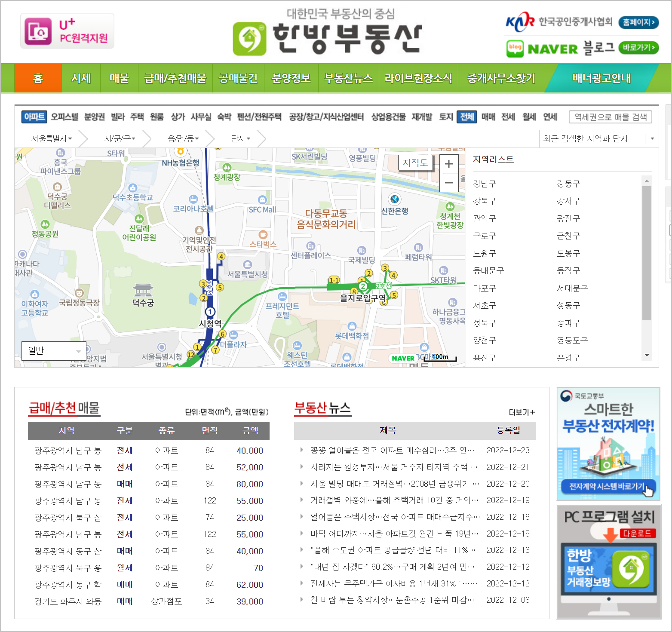Go to the 홈 menu tab
Viewport: 672px width, 632px height.
(x=38, y=78)
